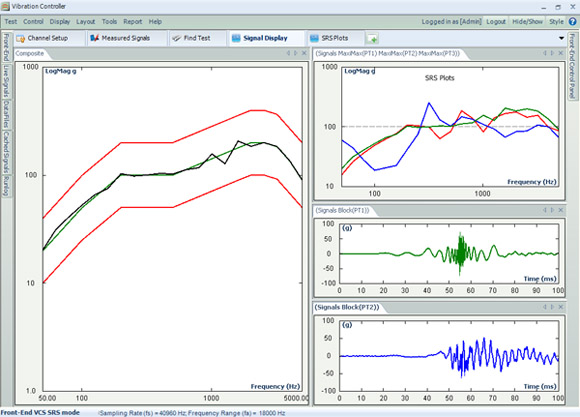Click previous arrow in Block(PT2) pane header
The image size is (580, 417).
tap(545, 307)
